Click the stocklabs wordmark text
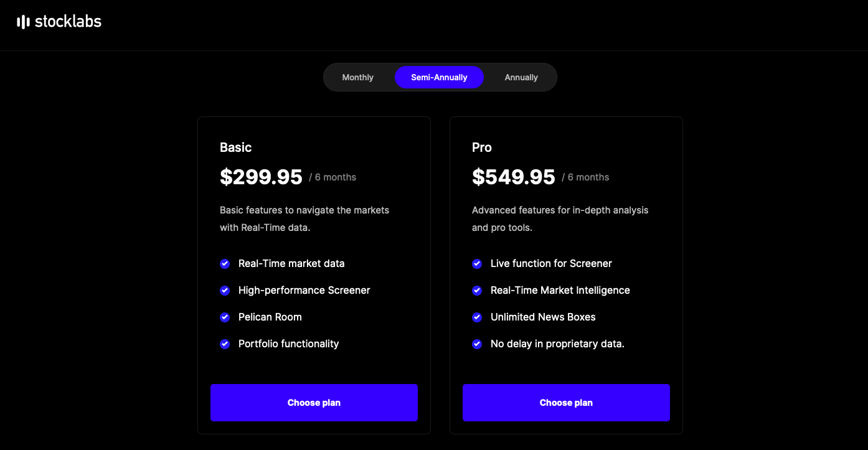This screenshot has width=868, height=450. pos(68,22)
